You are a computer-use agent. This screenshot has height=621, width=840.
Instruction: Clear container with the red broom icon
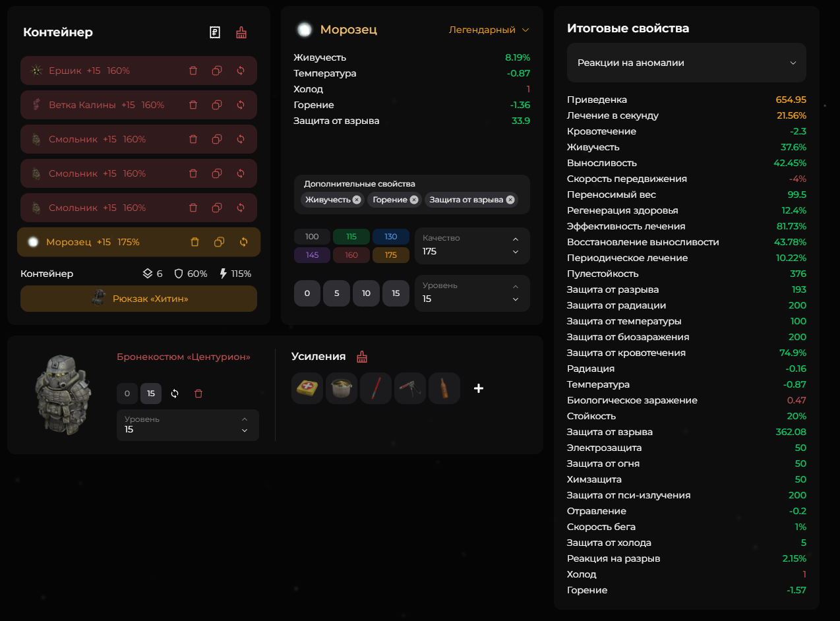[x=241, y=32]
